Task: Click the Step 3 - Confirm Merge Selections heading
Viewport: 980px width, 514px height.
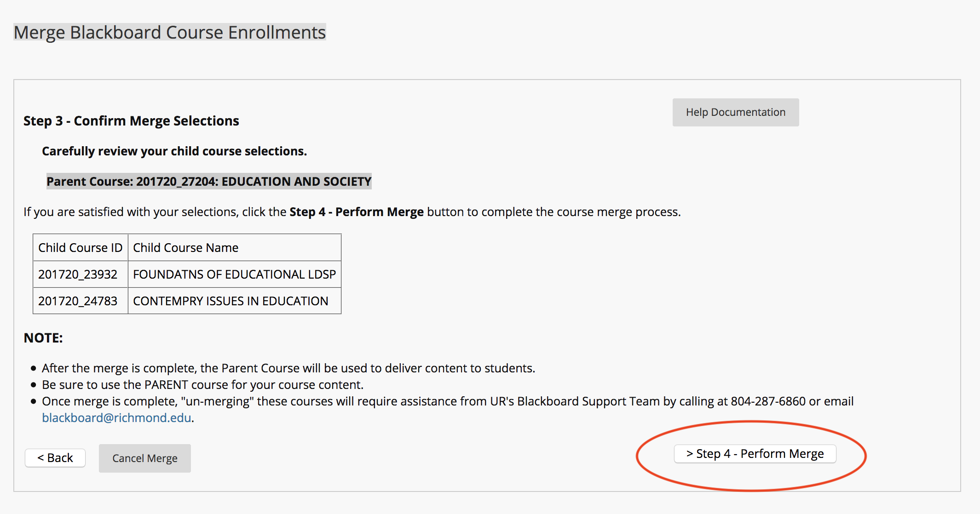Action: [131, 120]
